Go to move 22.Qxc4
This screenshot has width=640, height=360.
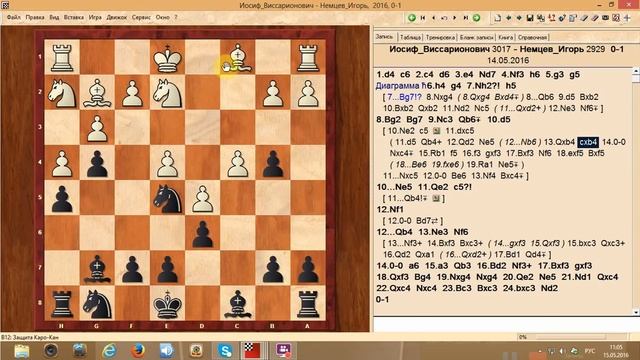pos(393,288)
